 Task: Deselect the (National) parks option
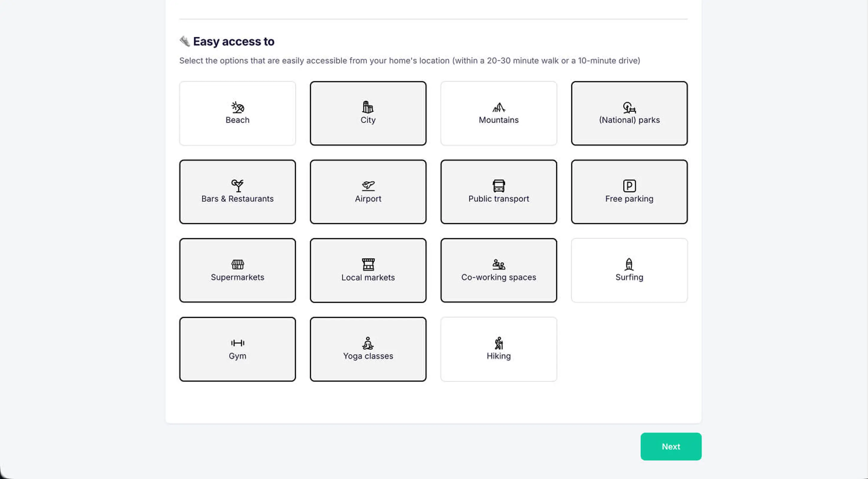(x=629, y=113)
